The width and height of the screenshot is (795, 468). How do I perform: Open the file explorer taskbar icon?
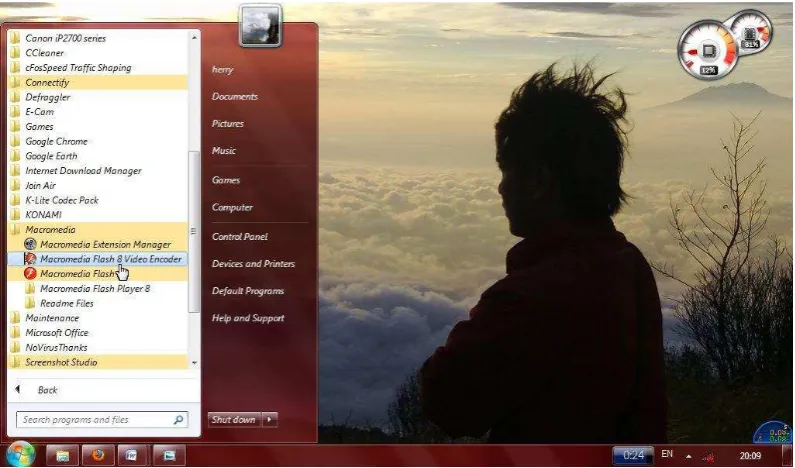63,455
